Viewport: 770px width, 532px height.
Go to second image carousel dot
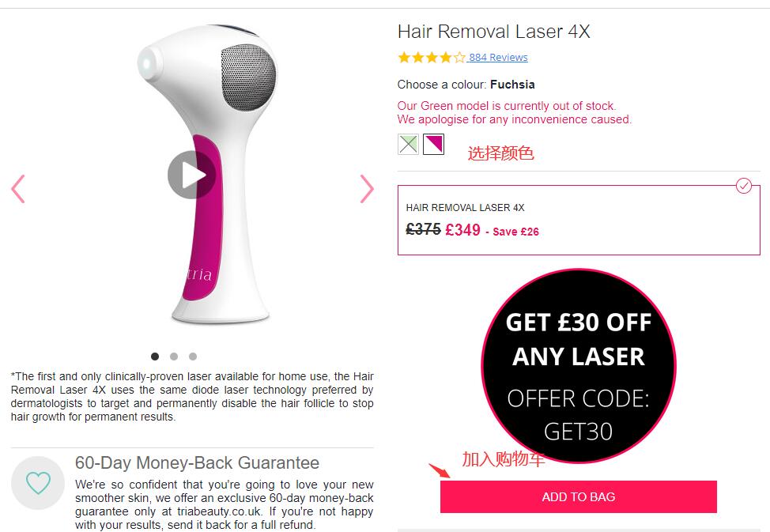coord(174,357)
